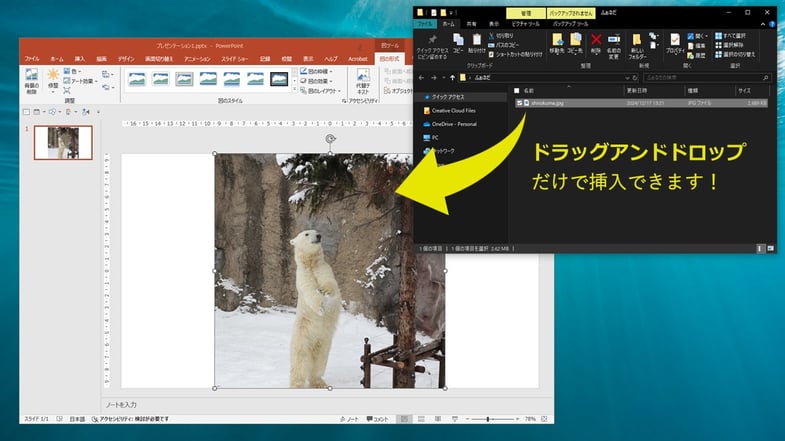Switch to Slide Sorter view in status bar

coord(421,419)
